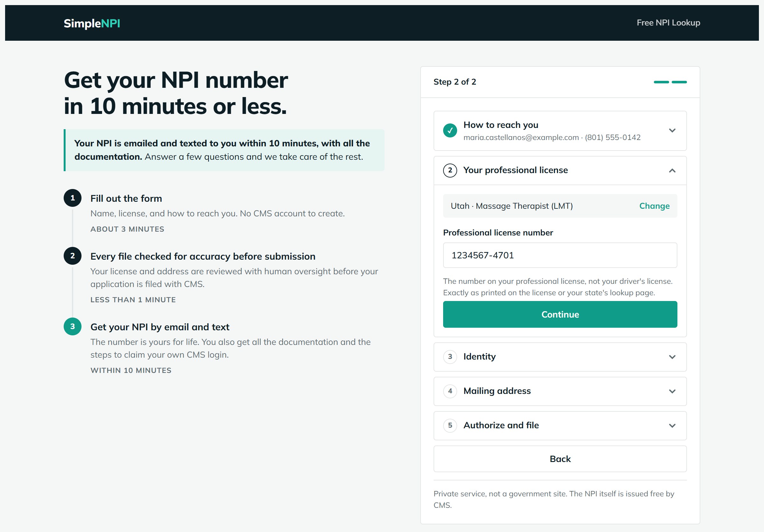Click the green step 3 badge for Get your NPI
Image resolution: width=764 pixels, height=532 pixels.
click(x=73, y=326)
